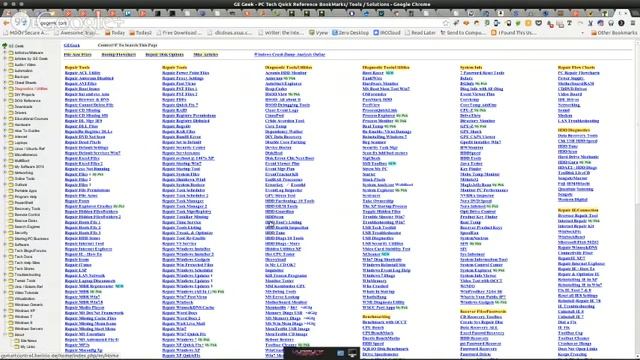Click the folder icon beside Backups
The height and width of the screenshot is (360, 640).
coord(11,77)
